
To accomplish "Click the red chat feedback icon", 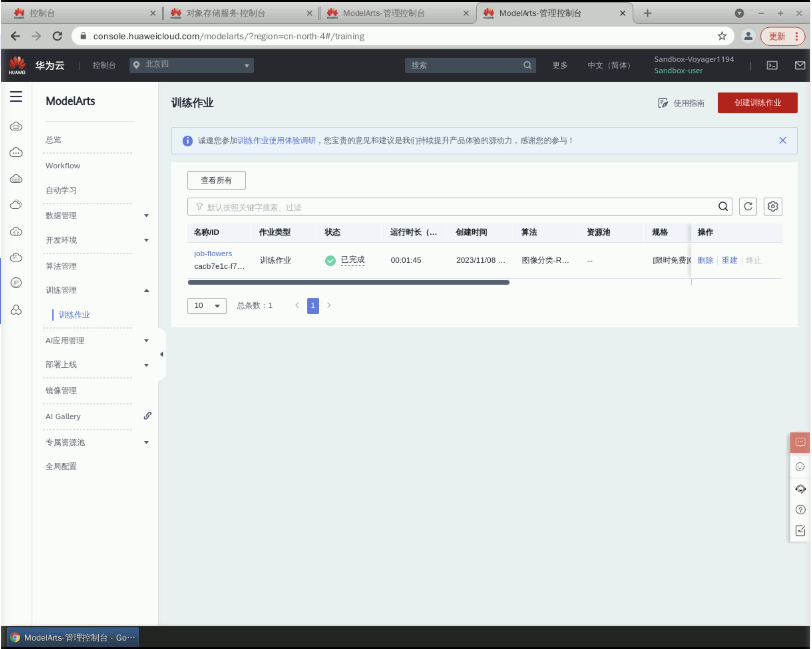I will point(800,442).
